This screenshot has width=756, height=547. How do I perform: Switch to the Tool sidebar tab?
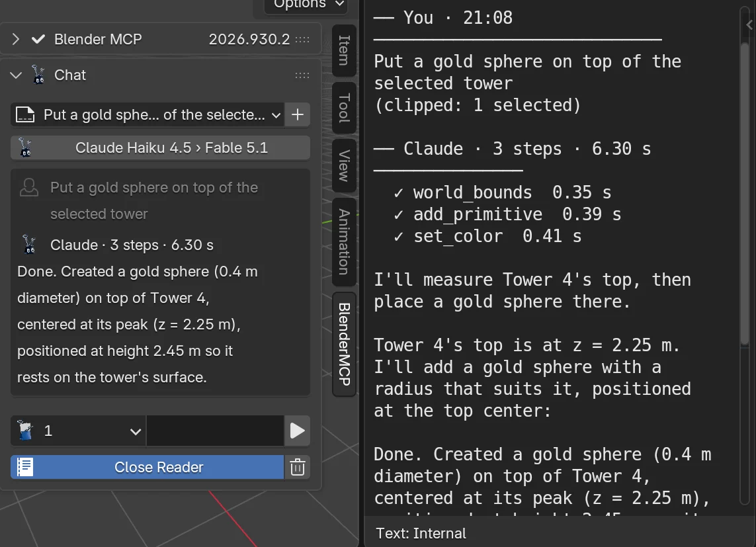coord(344,108)
